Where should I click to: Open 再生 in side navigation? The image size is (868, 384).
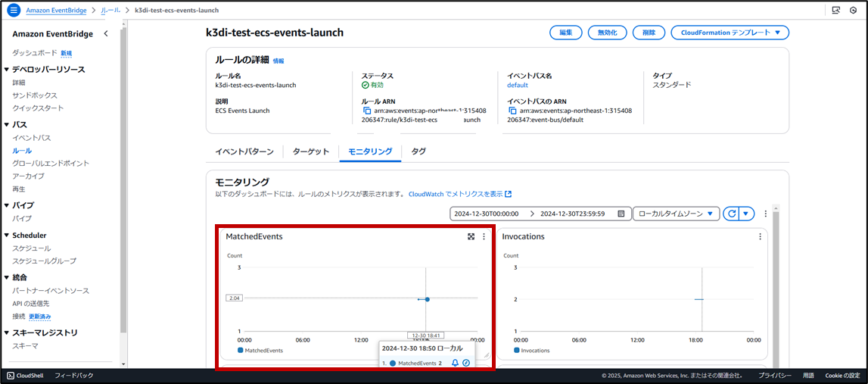click(19, 189)
